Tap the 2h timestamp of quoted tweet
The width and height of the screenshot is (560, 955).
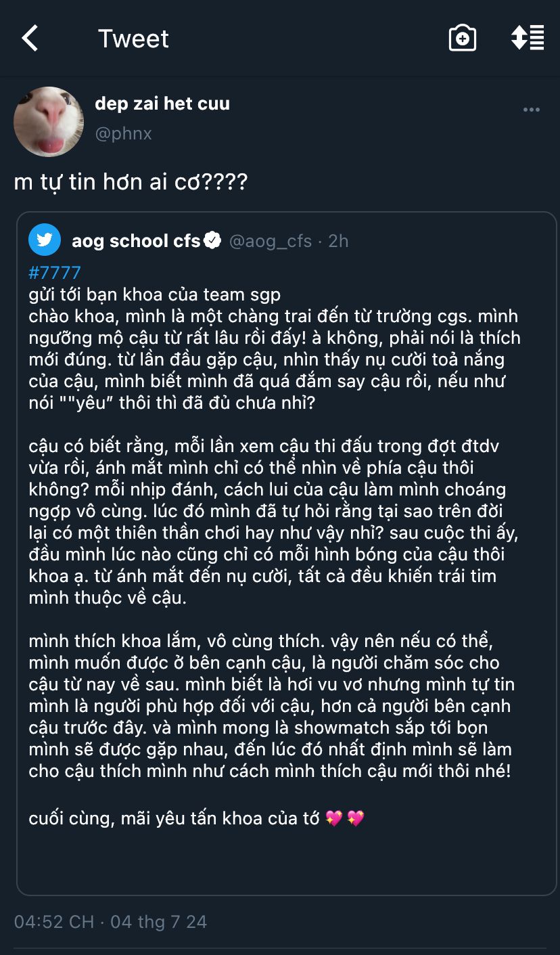[338, 241]
